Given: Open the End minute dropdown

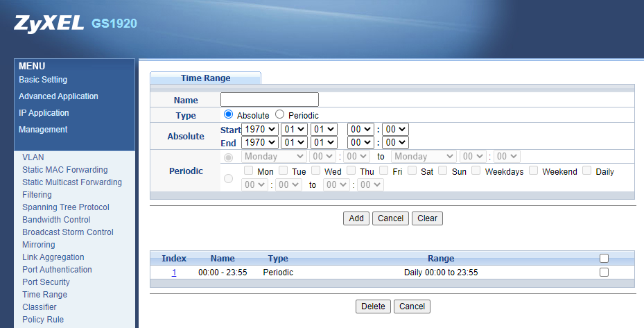Looking at the screenshot, I should 395,142.
